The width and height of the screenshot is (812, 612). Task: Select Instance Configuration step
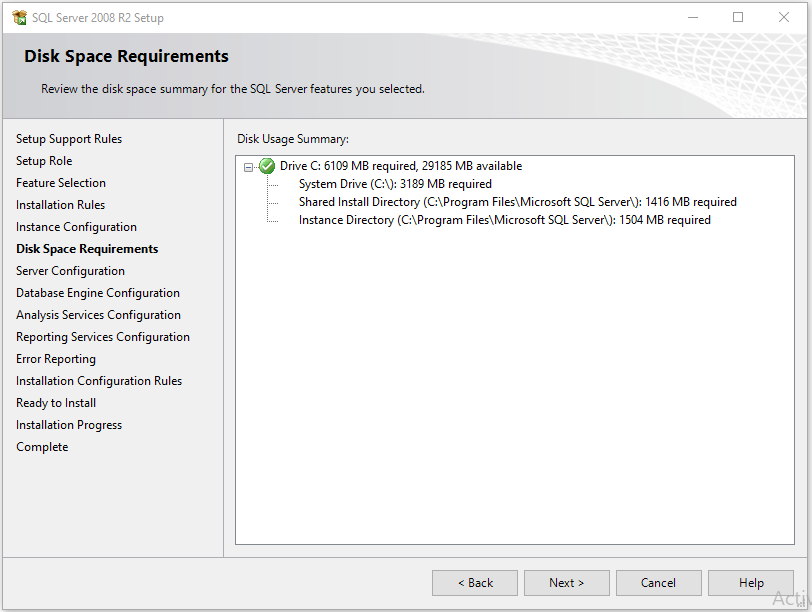coord(76,227)
